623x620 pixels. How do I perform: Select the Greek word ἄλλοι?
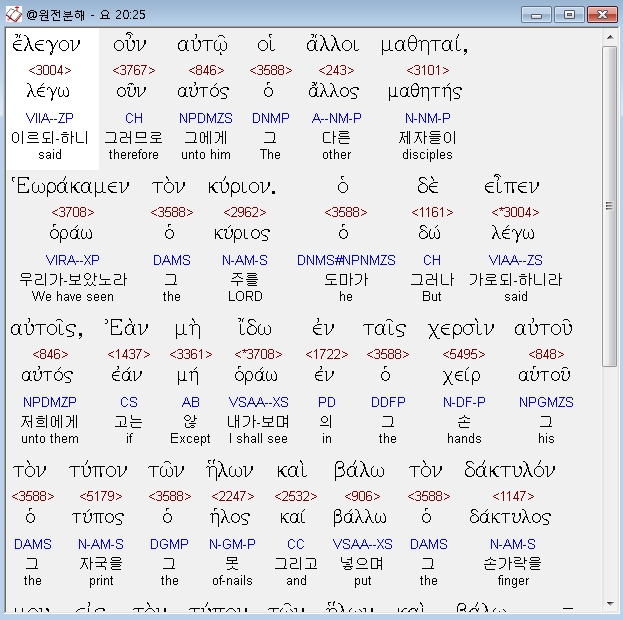click(x=332, y=44)
